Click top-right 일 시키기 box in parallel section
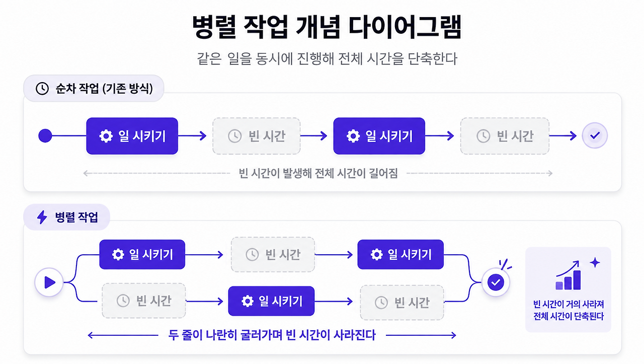The height and width of the screenshot is (364, 644). [401, 254]
